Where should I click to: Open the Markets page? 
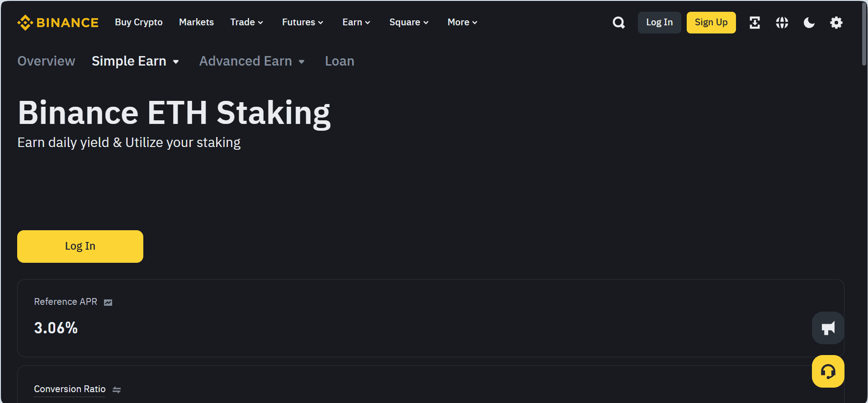tap(196, 22)
